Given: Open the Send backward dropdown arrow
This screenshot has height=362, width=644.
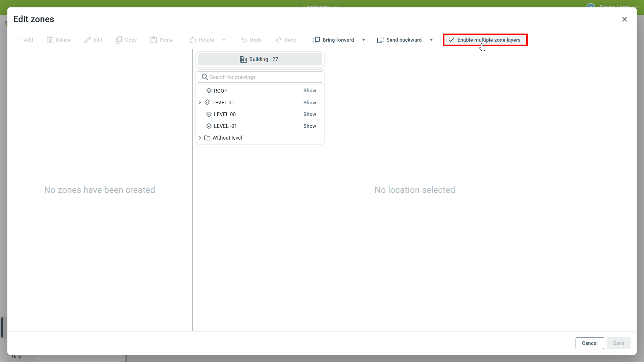Looking at the screenshot, I should pos(431,40).
